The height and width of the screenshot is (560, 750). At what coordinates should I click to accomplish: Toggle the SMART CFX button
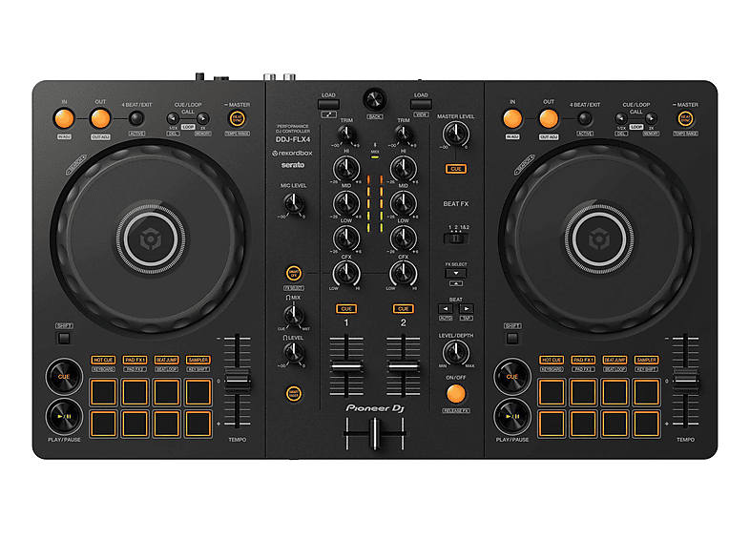(x=294, y=274)
